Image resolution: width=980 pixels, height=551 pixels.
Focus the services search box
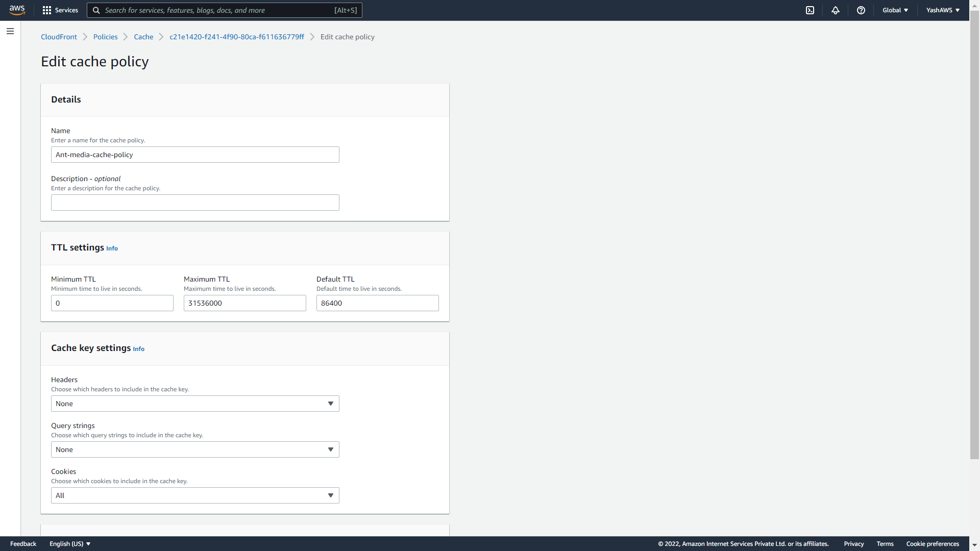(225, 10)
